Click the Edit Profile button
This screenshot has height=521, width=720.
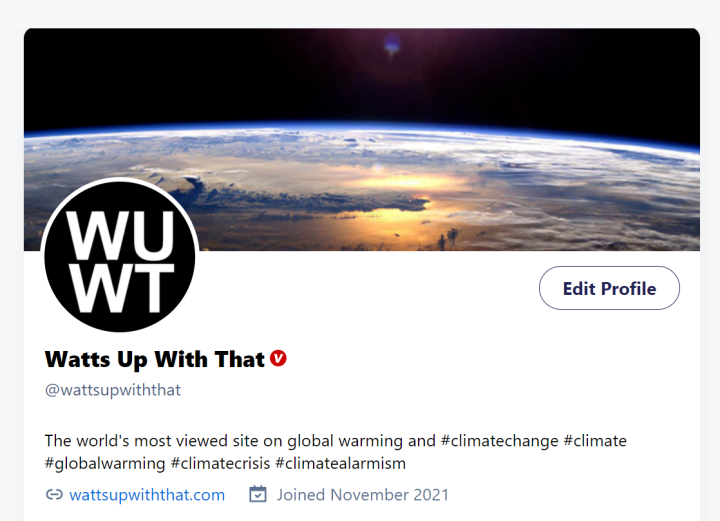pyautogui.click(x=609, y=288)
